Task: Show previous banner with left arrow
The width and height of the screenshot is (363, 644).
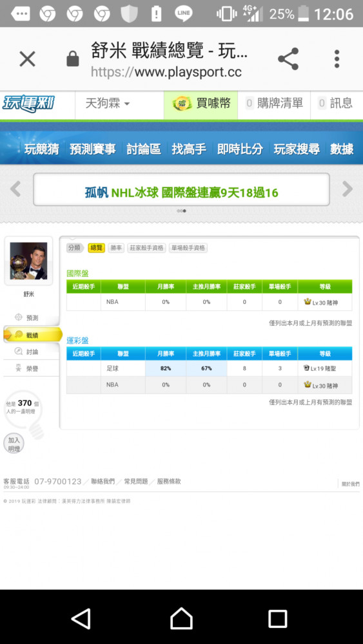Action: point(15,189)
